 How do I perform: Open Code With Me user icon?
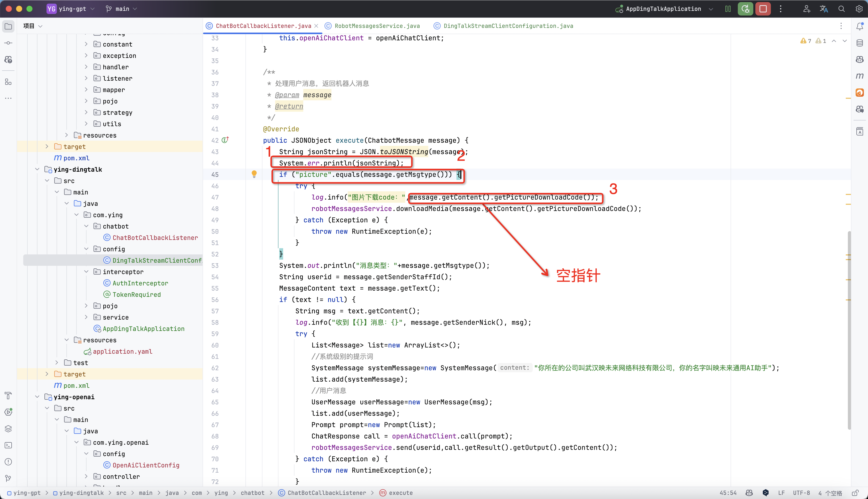[807, 9]
